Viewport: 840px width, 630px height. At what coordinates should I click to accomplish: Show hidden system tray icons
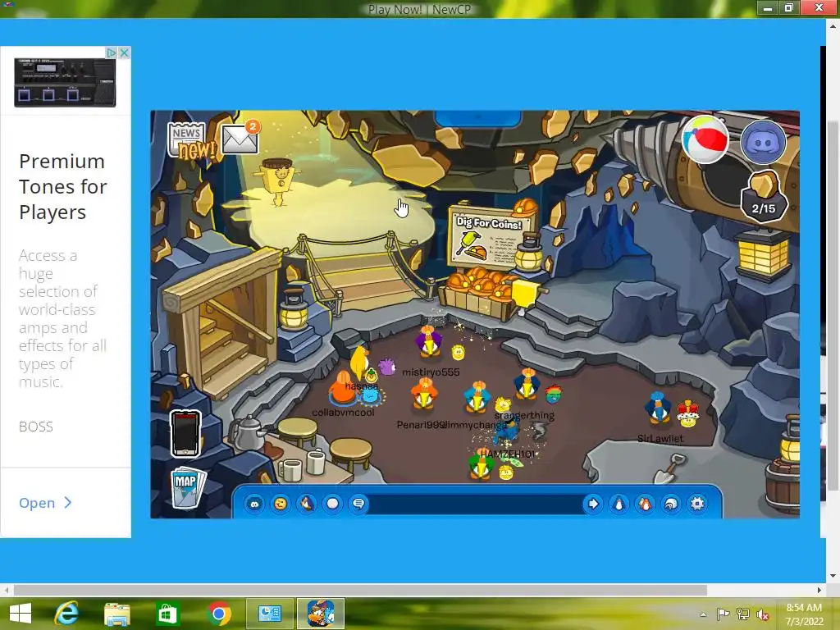pos(703,614)
